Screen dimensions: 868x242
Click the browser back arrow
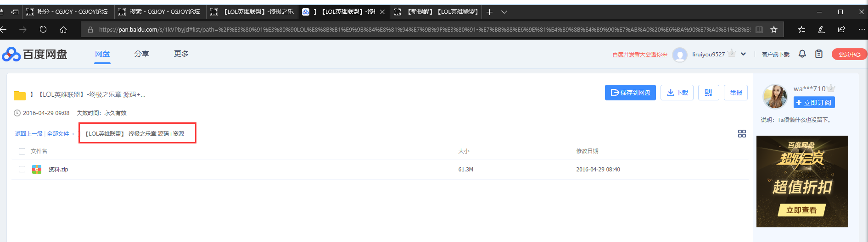3,29
